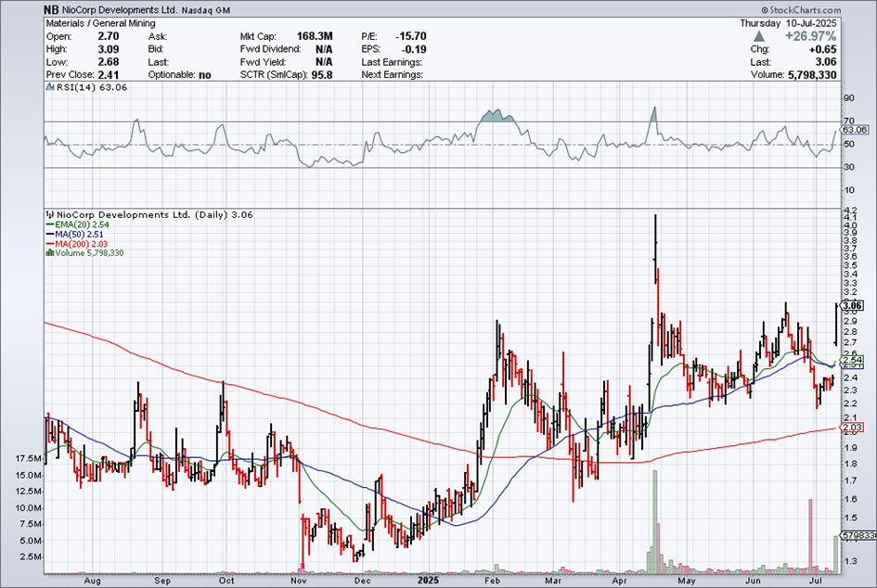
Task: Click Materials / General Mining sector label
Action: [100, 23]
